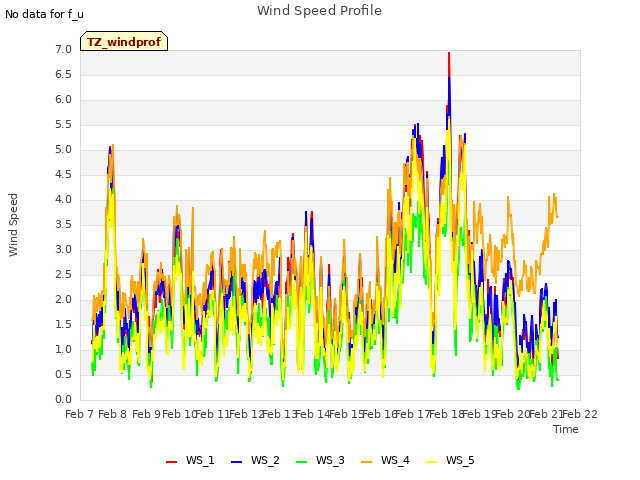Click the red peak near 7.0 on Feb 18
Screen dimensions: 640x480
click(449, 54)
